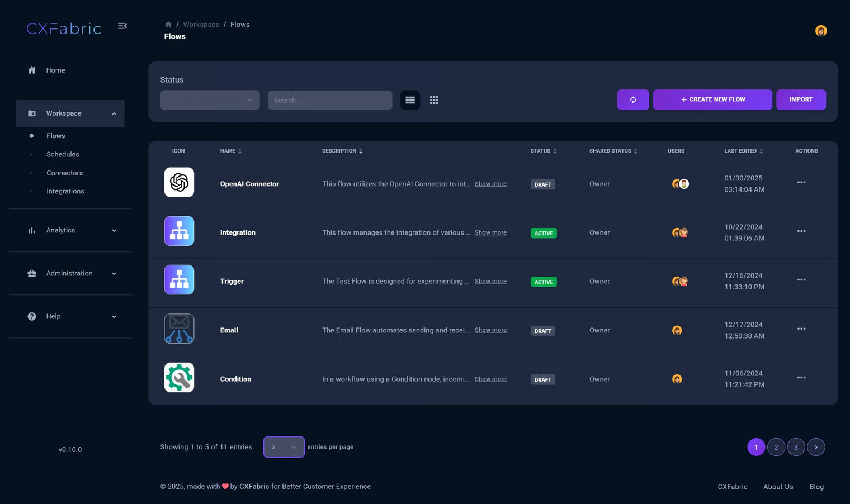The height and width of the screenshot is (504, 850).
Task: Click the refresh flows icon button
Action: [x=632, y=100]
